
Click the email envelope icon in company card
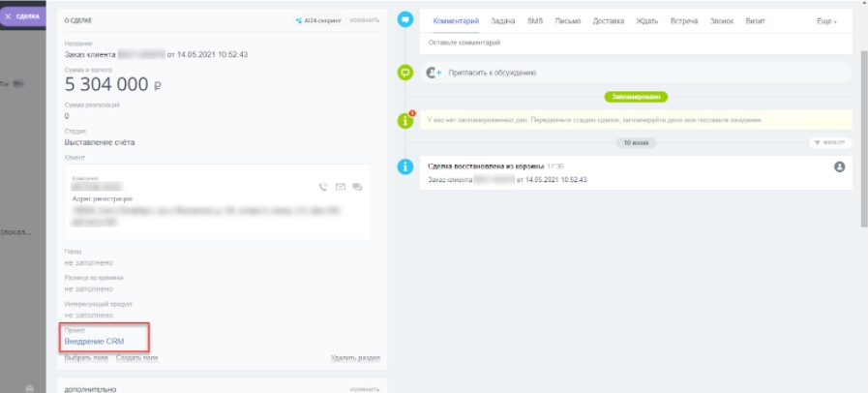pyautogui.click(x=340, y=187)
